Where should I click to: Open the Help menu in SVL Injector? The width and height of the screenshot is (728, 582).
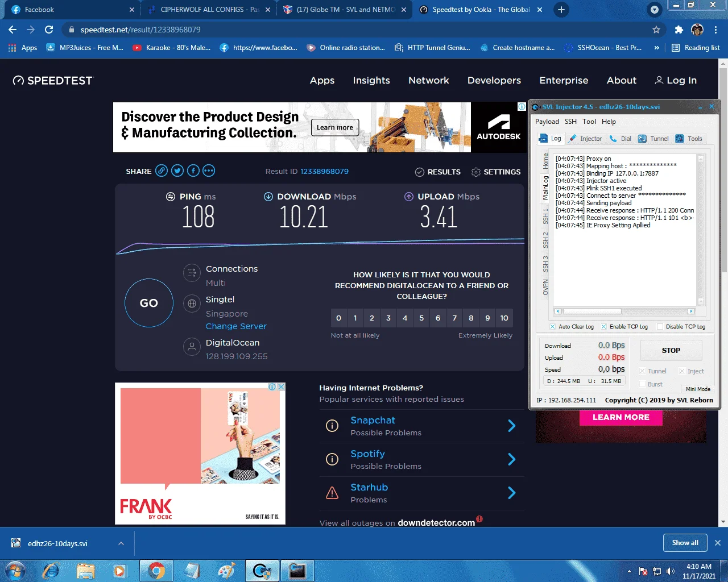[609, 122]
